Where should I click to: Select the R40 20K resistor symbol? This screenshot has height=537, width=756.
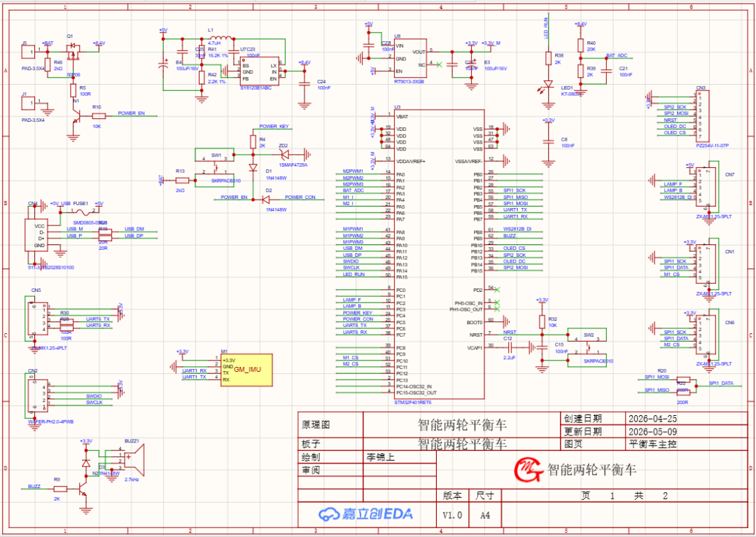tap(580, 46)
